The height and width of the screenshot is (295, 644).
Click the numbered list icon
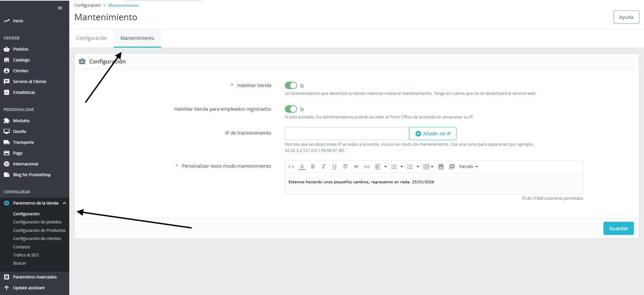[410, 167]
